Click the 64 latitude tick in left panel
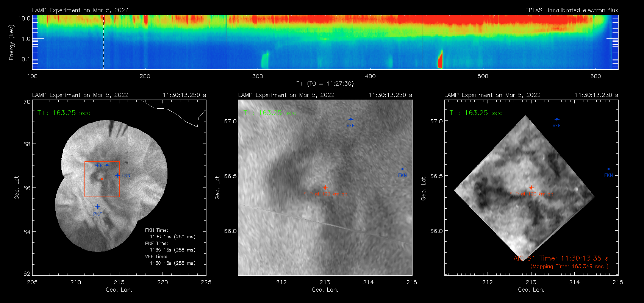The image size is (644, 303). pos(27,232)
